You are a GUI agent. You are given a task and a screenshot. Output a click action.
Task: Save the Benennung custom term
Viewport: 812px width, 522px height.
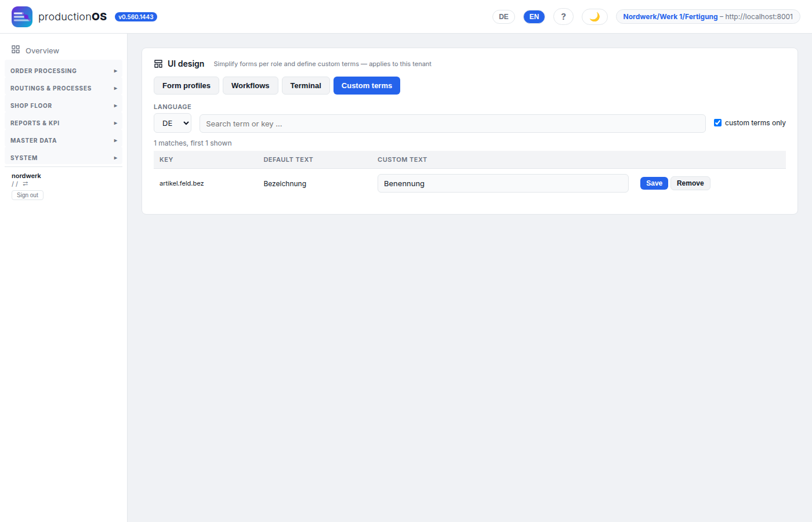[654, 183]
